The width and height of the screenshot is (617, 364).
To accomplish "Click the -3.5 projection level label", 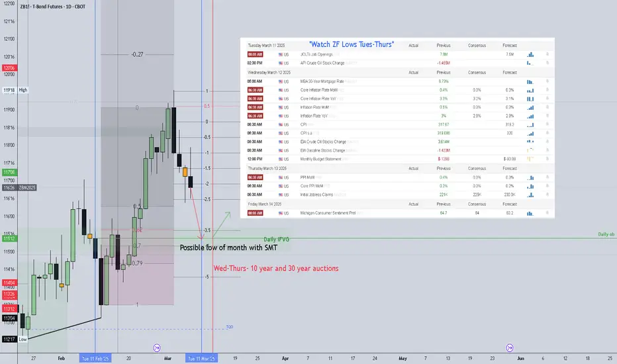I will [x=207, y=230].
